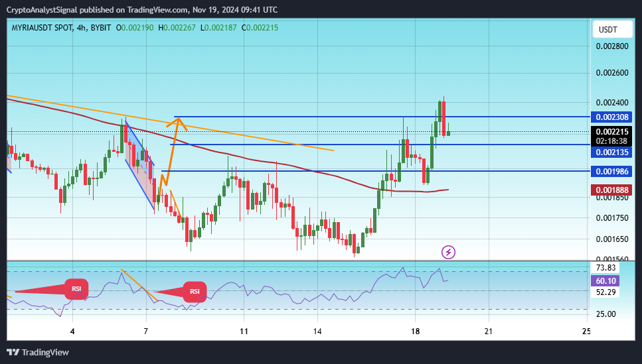Click the MYRIAUSDT SPOT symbol title

point(42,28)
